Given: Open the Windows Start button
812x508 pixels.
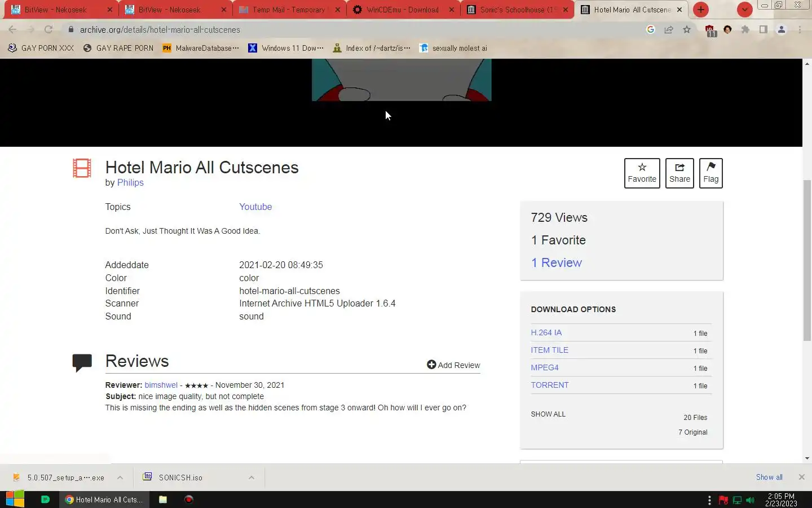Looking at the screenshot, I should tap(15, 500).
